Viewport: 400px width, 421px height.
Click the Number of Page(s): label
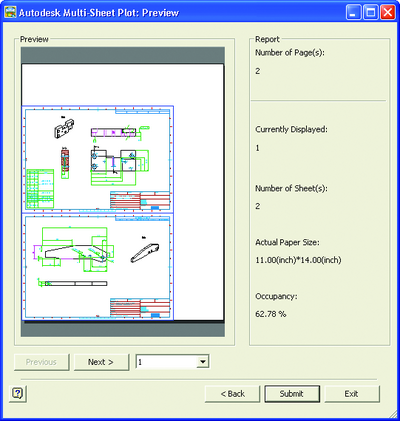point(290,53)
